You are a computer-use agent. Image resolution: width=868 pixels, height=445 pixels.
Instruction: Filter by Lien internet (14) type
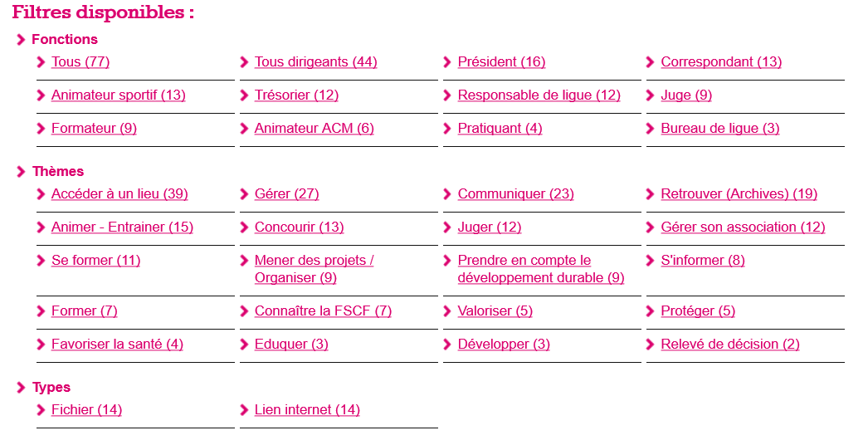(x=307, y=410)
